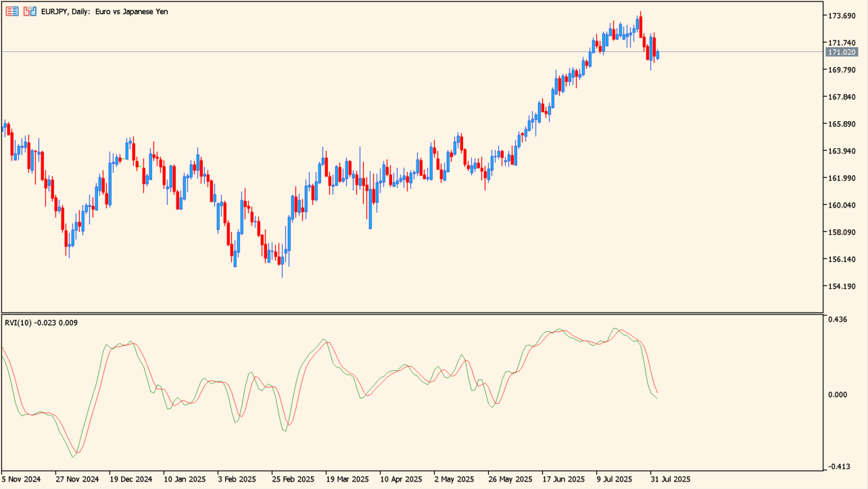Screen dimensions: 868x489
Task: Select the 5 Nov 2024 date label
Action: point(21,479)
